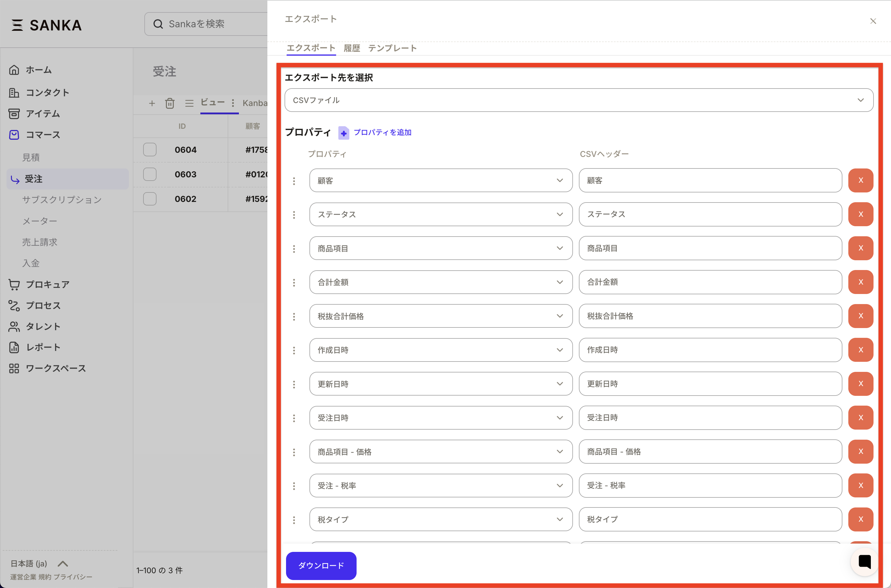Open the 税タイプ property dropdown
Image resolution: width=891 pixels, height=588 pixels.
point(441,519)
